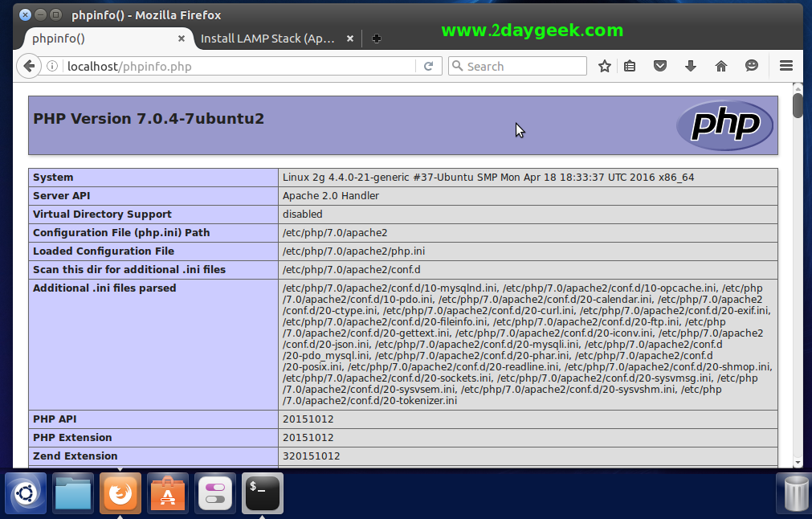Viewport: 812px width, 519px height.
Task: Open the downloads arrow icon
Action: pyautogui.click(x=690, y=67)
